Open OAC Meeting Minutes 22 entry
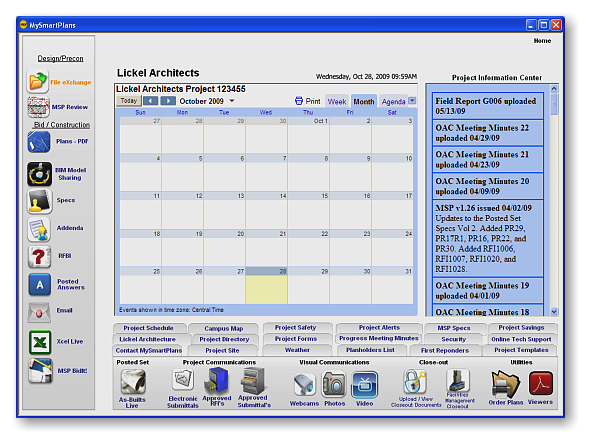 click(487, 133)
